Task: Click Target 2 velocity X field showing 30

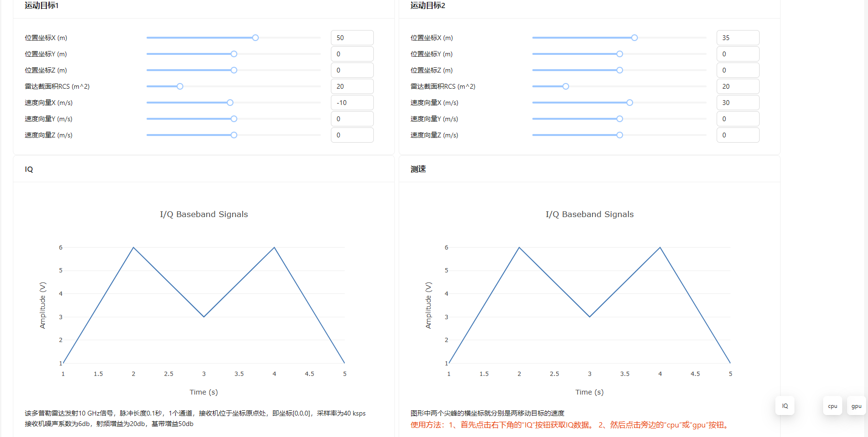Action: tap(738, 103)
